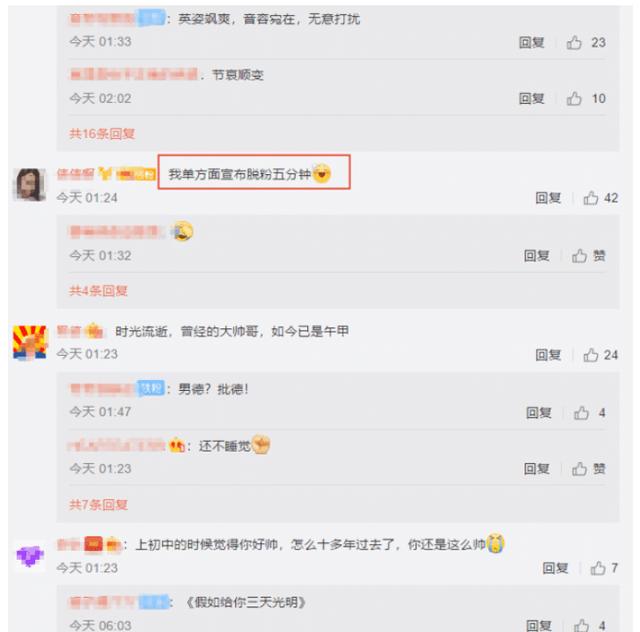
Task: Expand the 共4条回复 thread
Action: click(x=98, y=291)
